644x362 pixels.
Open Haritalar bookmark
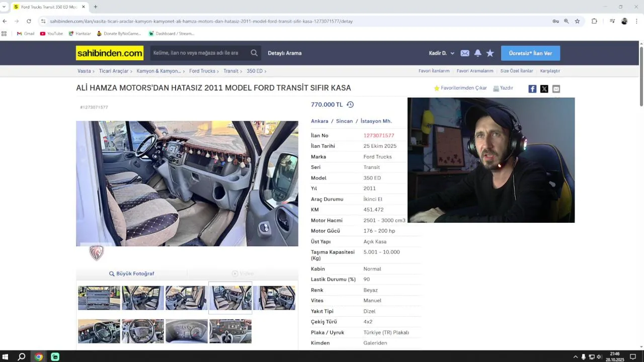click(x=79, y=34)
